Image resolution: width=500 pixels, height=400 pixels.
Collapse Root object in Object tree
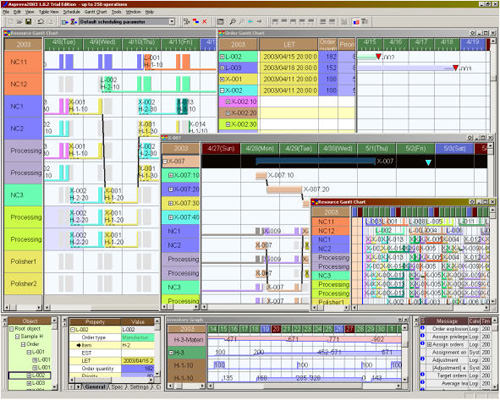tap(11, 329)
